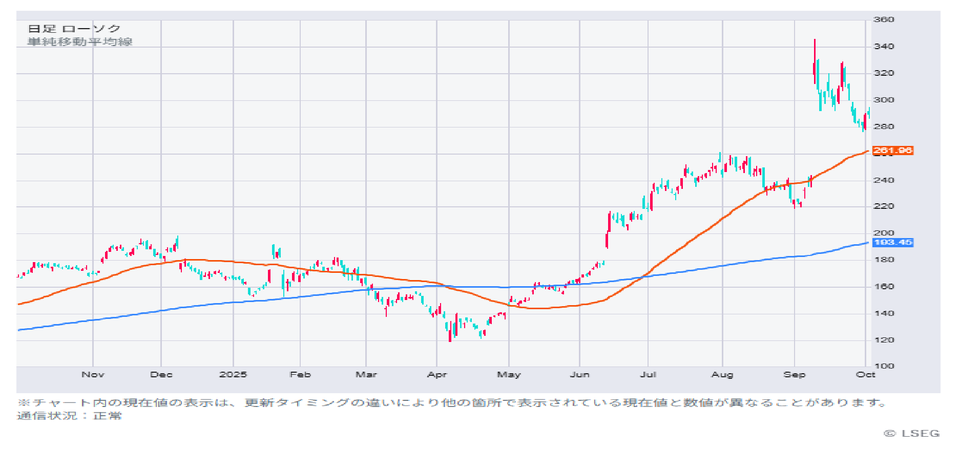The image size is (980, 450).
Task: Click the 通信状況：正常 status text
Action: pos(70,416)
